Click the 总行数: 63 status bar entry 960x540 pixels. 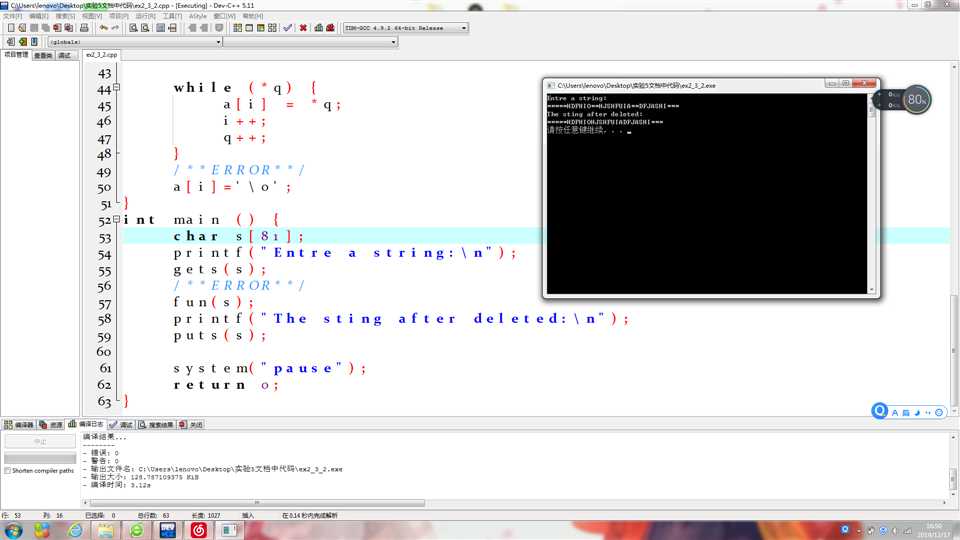153,516
